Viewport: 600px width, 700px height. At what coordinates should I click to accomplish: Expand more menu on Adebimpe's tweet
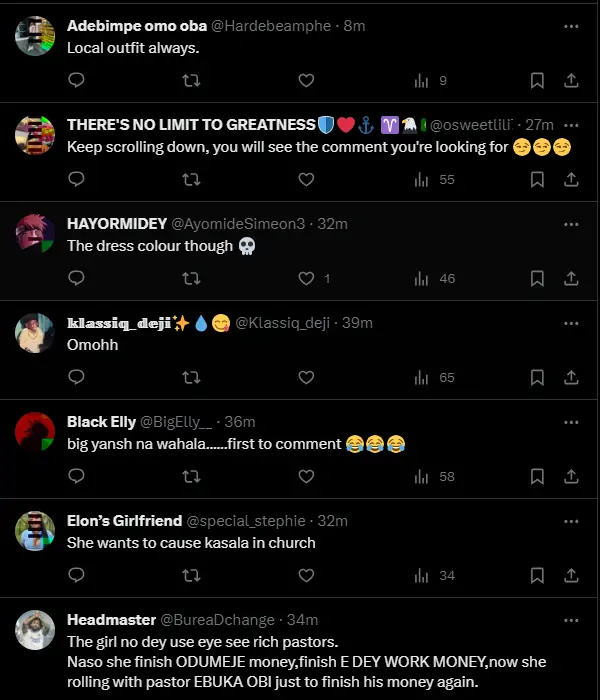(x=571, y=26)
